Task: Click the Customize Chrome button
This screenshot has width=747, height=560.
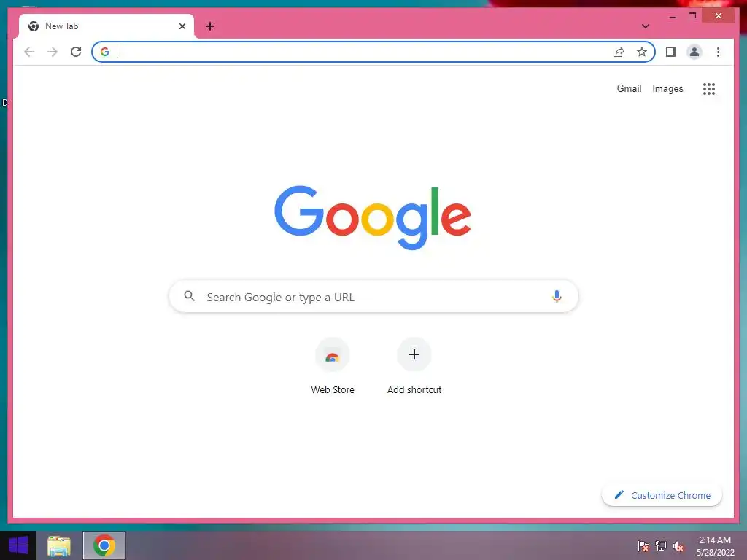Action: (662, 495)
